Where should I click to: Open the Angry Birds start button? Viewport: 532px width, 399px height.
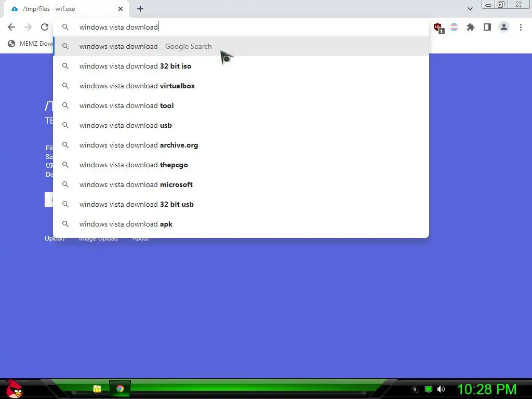click(x=14, y=389)
